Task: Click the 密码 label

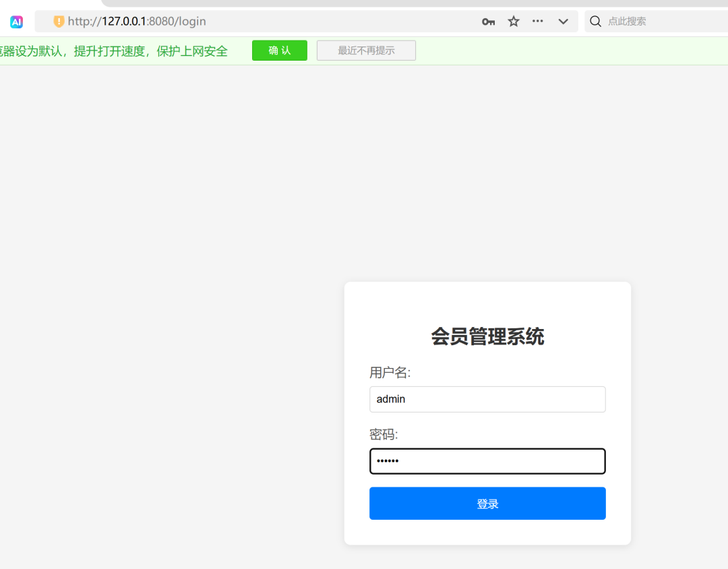Action: pos(384,434)
